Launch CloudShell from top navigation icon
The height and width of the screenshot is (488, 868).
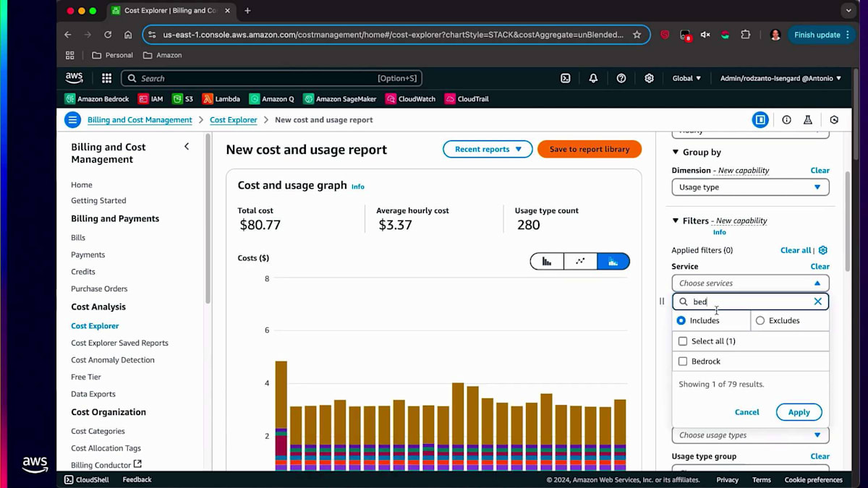pos(566,78)
